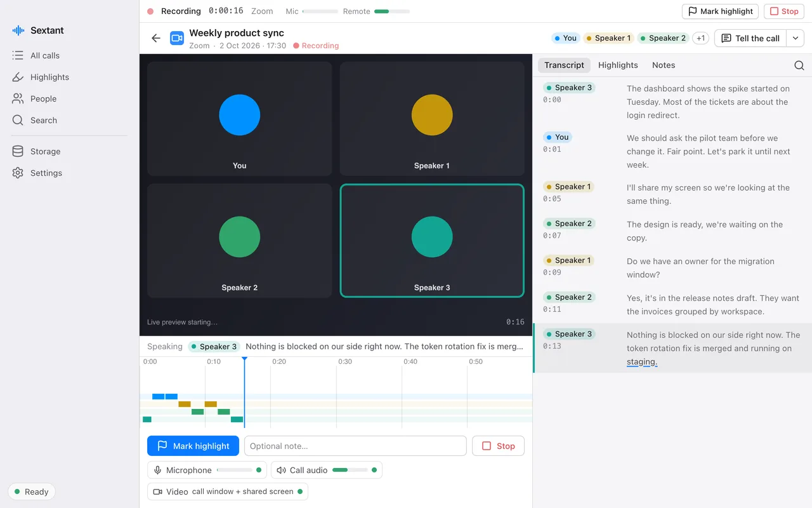Image resolution: width=812 pixels, height=508 pixels.
Task: Click the Mic audio level meter
Action: pos(320,11)
